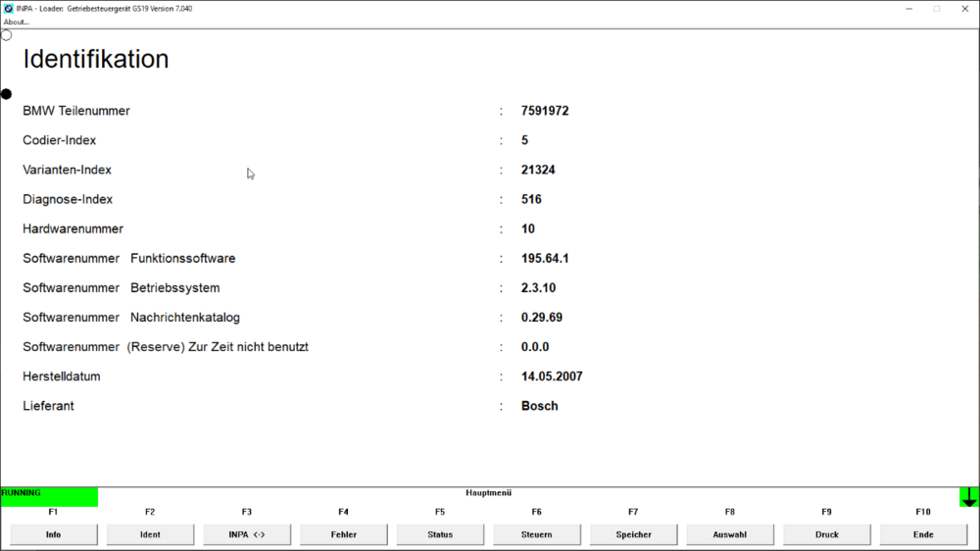Select the filled black circle marker
This screenshot has height=551, width=980.
click(6, 94)
